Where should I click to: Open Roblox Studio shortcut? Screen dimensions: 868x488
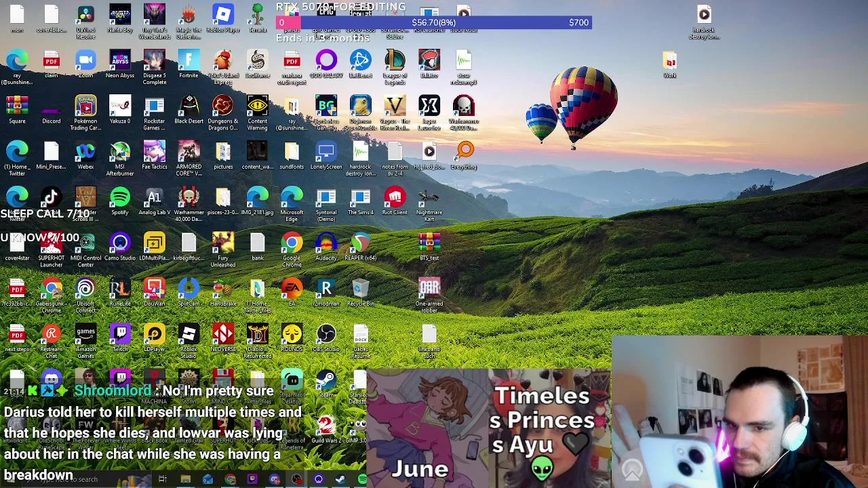(189, 334)
